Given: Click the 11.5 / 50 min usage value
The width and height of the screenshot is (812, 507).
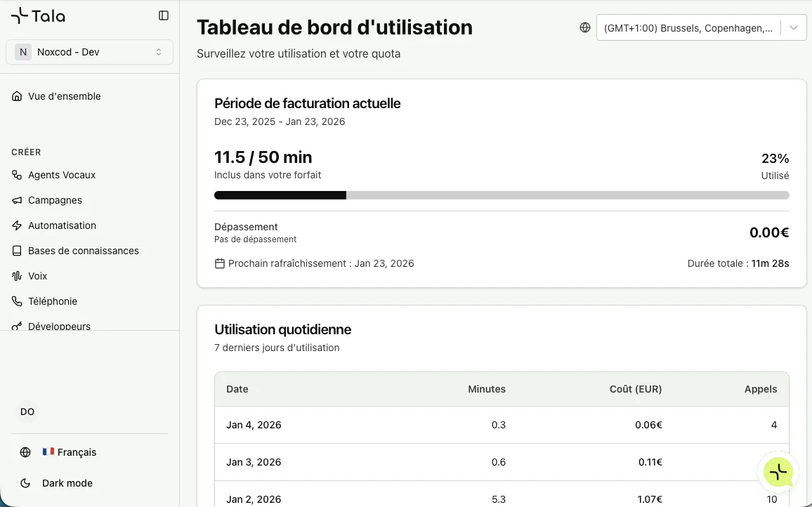Looking at the screenshot, I should (x=263, y=157).
